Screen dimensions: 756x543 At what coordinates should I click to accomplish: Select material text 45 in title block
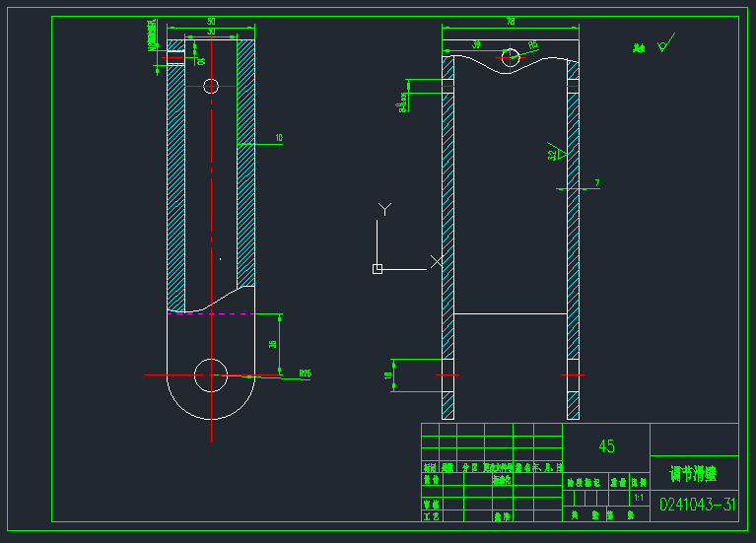606,446
